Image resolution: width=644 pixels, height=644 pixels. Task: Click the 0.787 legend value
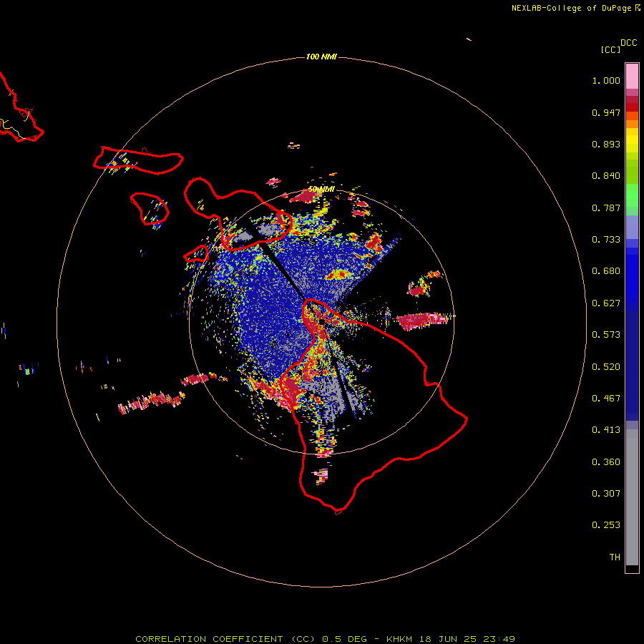[606, 208]
